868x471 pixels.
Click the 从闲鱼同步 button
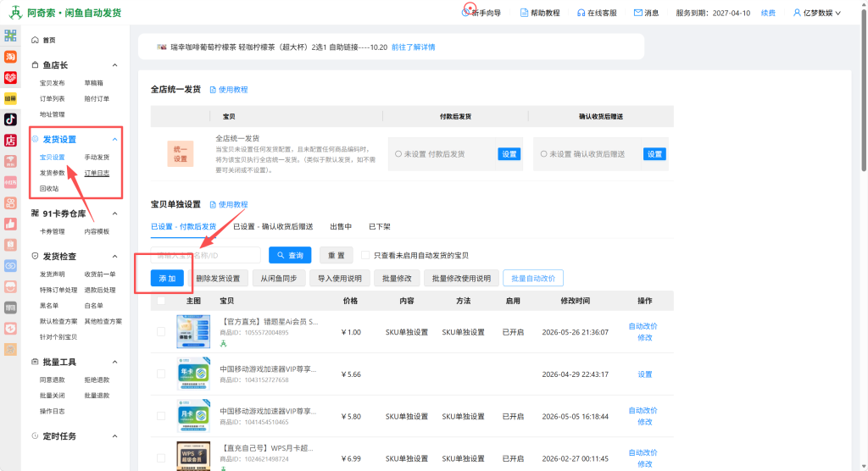[278, 279]
